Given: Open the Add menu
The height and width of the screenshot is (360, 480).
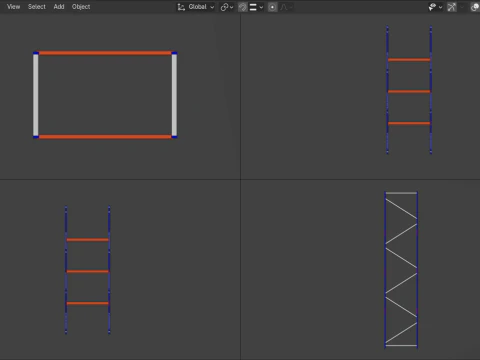Looking at the screenshot, I should [x=59, y=7].
